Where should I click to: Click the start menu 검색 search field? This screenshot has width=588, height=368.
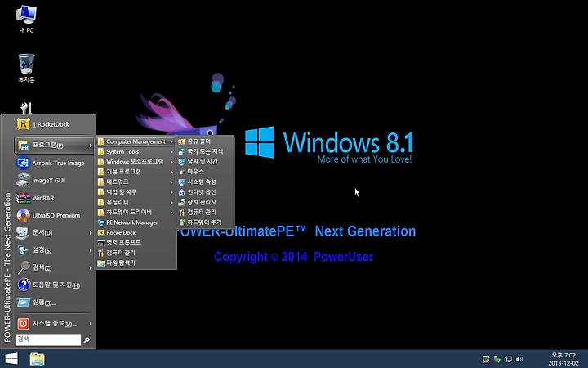pyautogui.click(x=48, y=340)
